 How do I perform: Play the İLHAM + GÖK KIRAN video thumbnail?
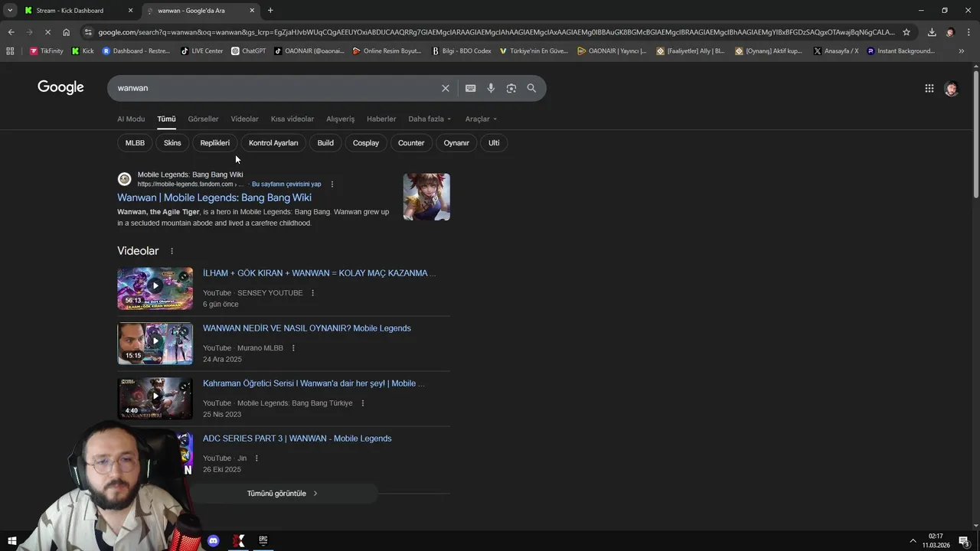(155, 289)
